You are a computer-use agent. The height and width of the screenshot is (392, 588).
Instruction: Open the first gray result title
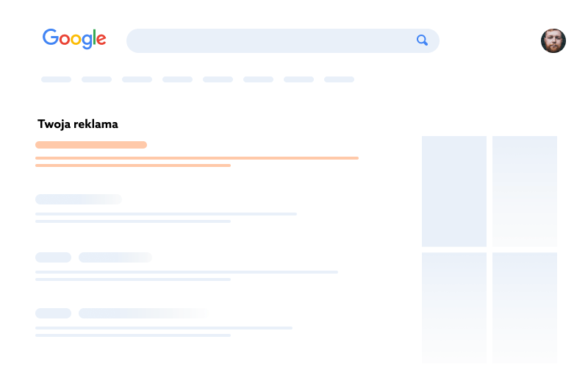[x=79, y=199]
